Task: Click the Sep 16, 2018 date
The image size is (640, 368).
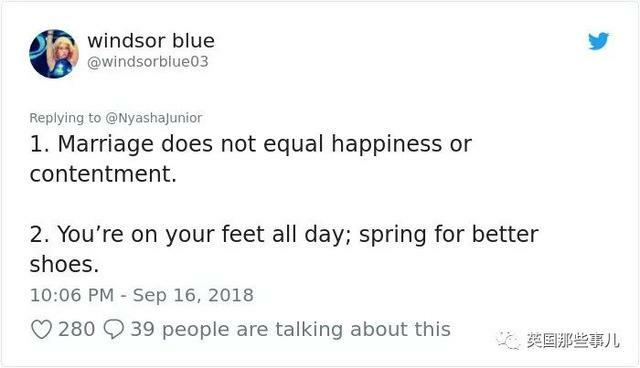Action: [193, 295]
